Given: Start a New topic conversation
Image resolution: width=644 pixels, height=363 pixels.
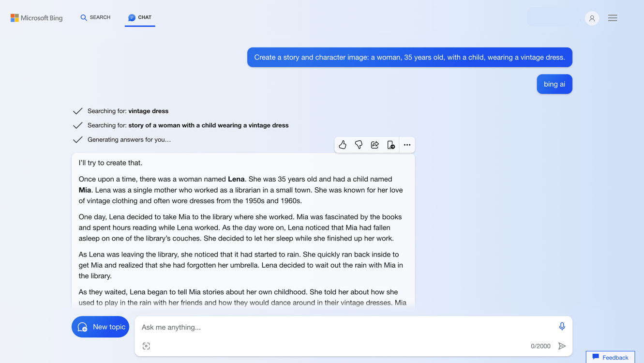Looking at the screenshot, I should pyautogui.click(x=100, y=327).
